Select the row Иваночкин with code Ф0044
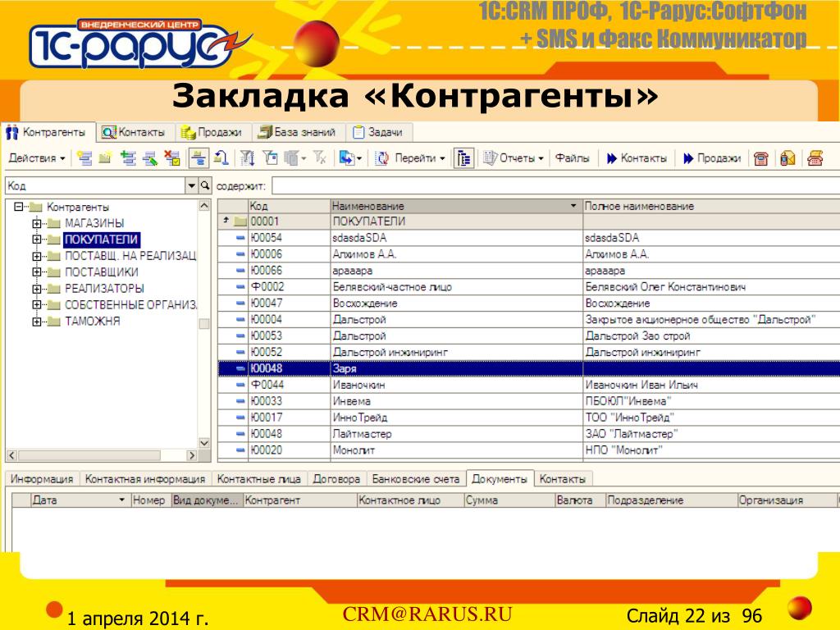This screenshot has height=630, width=840. tap(529, 385)
